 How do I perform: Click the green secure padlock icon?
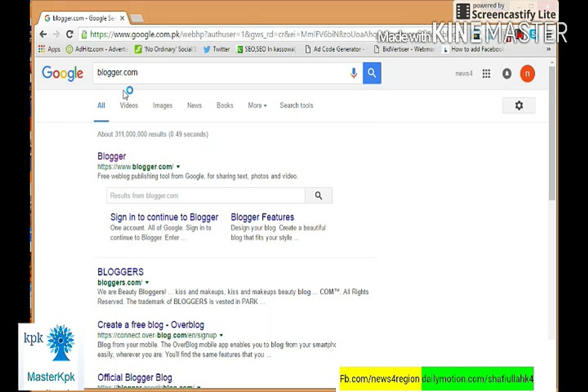point(84,34)
